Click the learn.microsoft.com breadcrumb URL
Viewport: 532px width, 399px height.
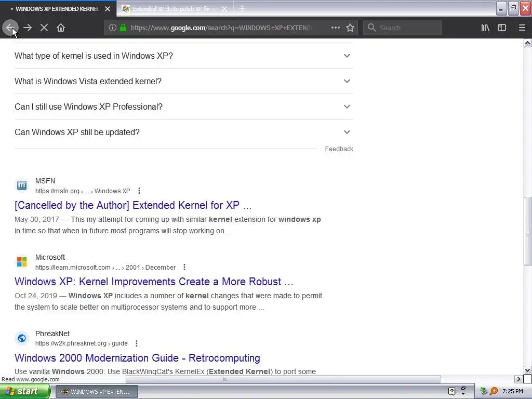click(105, 268)
